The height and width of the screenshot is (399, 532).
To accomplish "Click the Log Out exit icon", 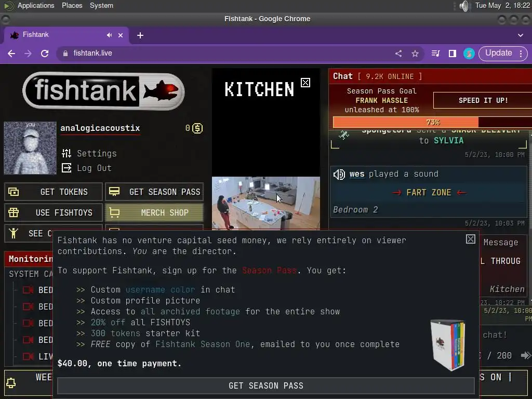I will pyautogui.click(x=66, y=168).
